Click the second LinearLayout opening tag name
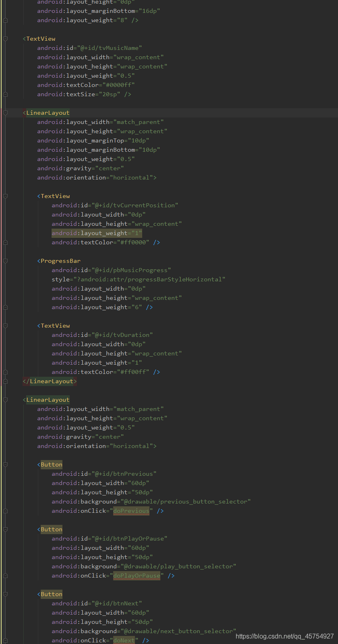 pyautogui.click(x=48, y=400)
